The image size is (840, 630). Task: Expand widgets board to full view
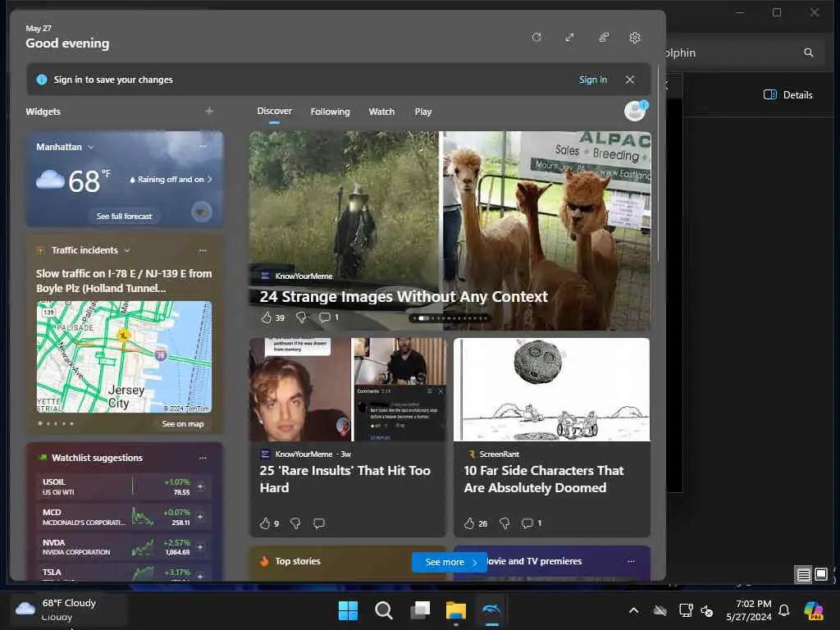coord(569,38)
